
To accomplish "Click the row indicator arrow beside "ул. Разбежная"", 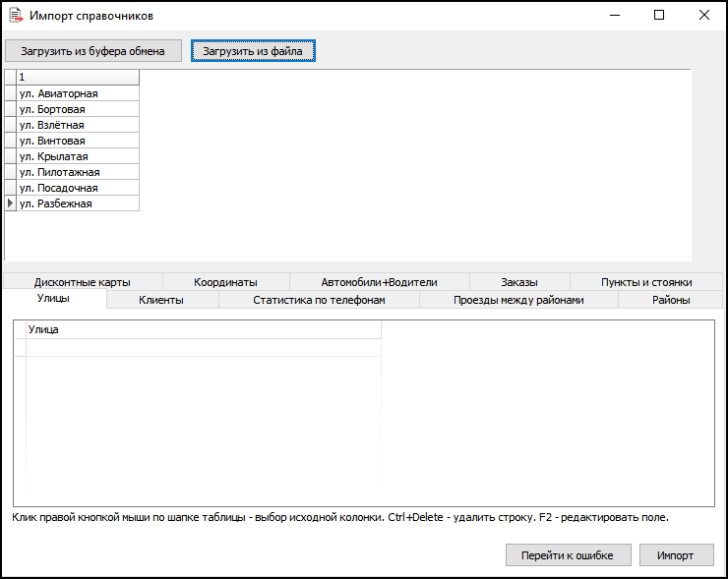I will click(11, 203).
